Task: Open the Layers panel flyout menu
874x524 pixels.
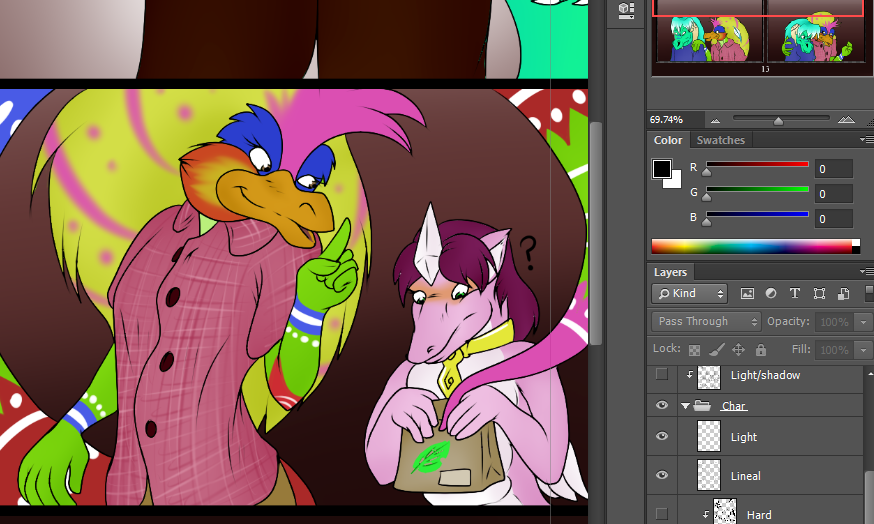Action: [x=867, y=271]
